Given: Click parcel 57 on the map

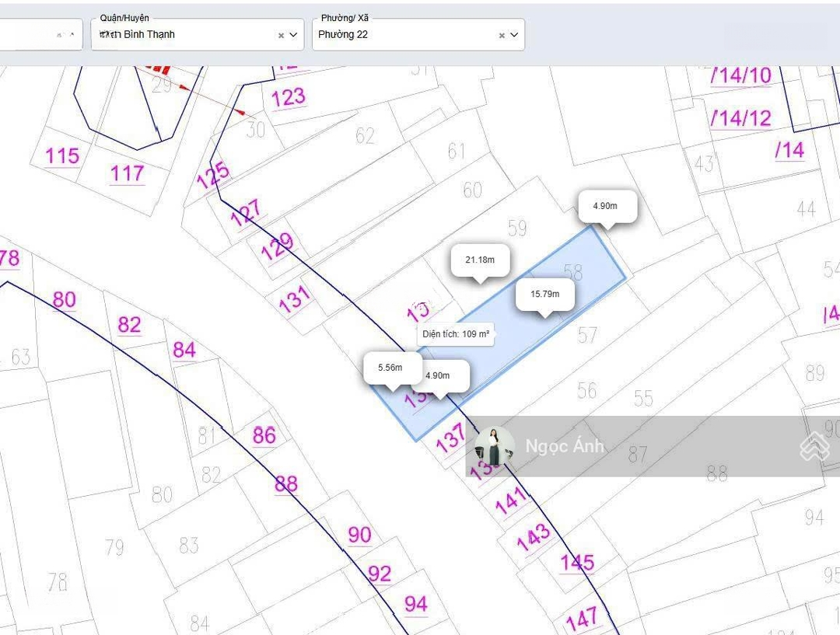Looking at the screenshot, I should [x=587, y=334].
